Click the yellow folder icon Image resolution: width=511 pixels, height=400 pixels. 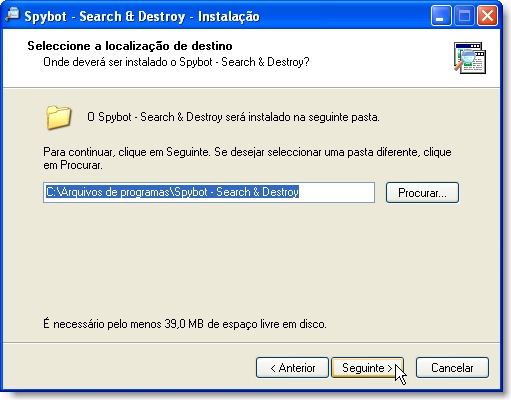(59, 117)
